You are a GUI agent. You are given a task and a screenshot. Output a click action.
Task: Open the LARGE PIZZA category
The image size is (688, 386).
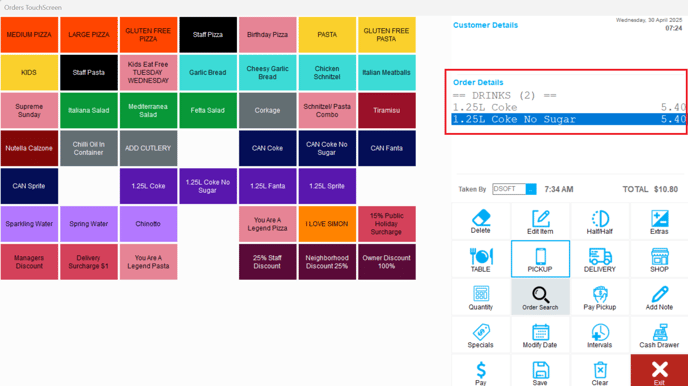click(89, 35)
